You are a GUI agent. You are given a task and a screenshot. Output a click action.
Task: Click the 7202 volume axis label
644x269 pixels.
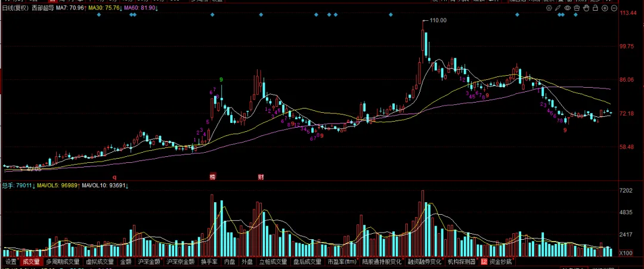pos(627,190)
